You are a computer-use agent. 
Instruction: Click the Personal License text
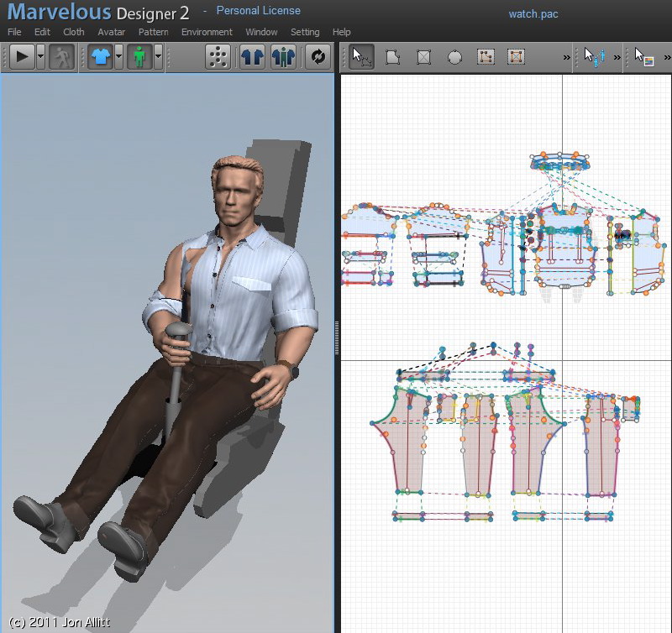(258, 11)
